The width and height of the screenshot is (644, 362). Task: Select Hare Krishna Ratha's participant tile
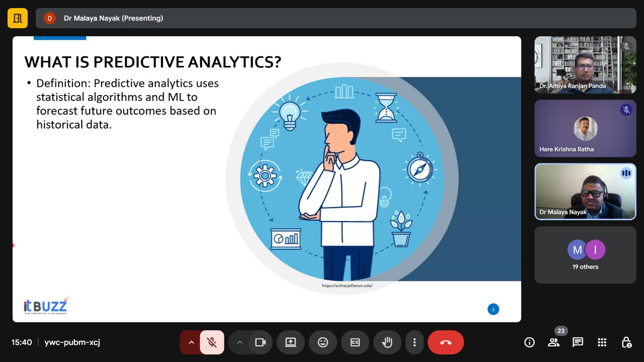[x=585, y=128]
